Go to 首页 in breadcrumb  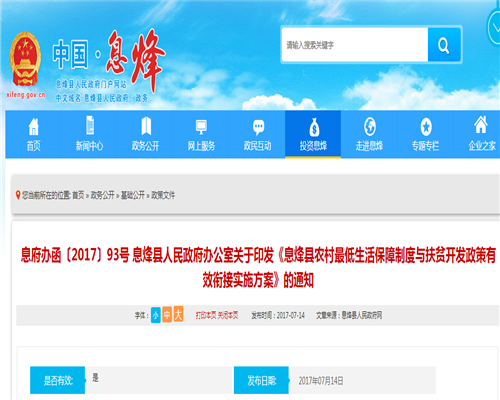click(78, 195)
